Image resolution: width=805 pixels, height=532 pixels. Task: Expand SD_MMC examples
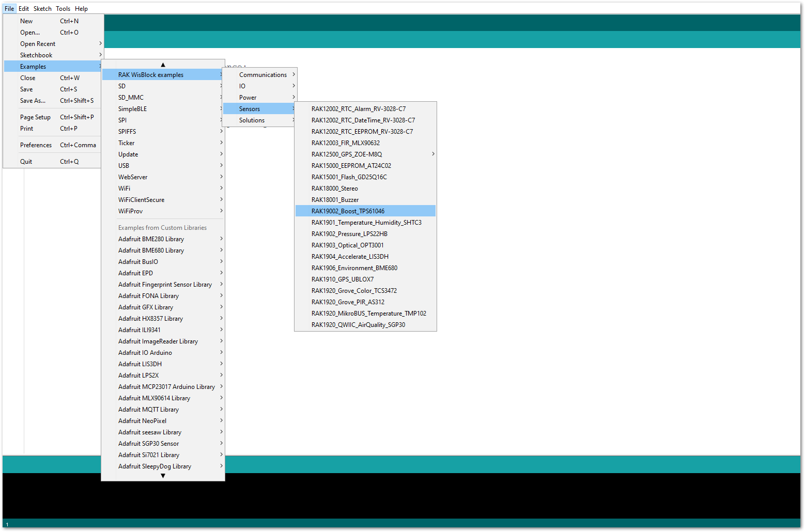click(163, 98)
